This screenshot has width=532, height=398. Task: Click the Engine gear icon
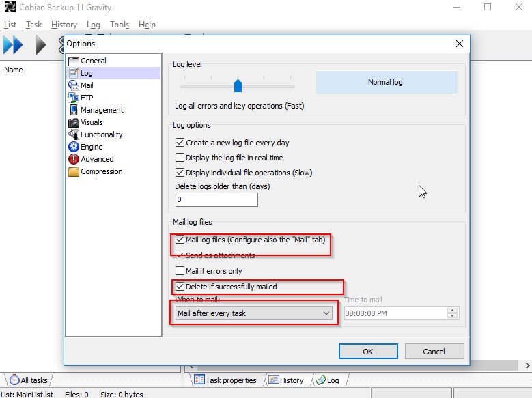click(x=74, y=147)
